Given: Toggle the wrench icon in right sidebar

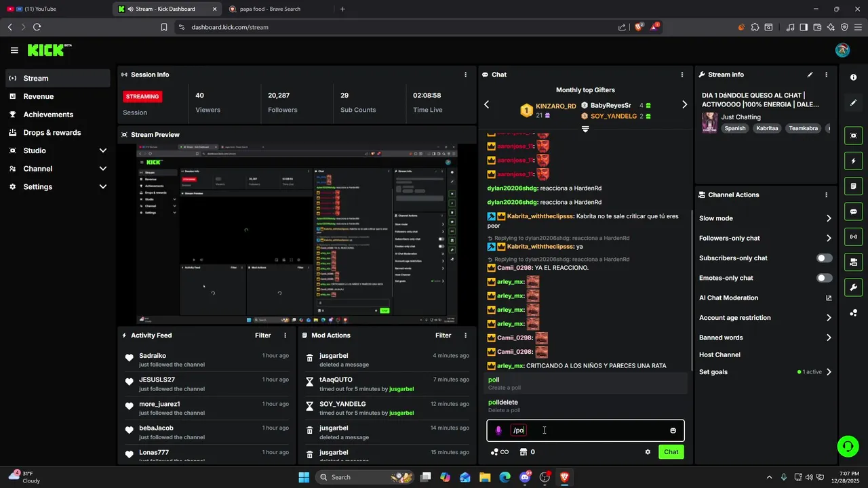Looking at the screenshot, I should [853, 287].
